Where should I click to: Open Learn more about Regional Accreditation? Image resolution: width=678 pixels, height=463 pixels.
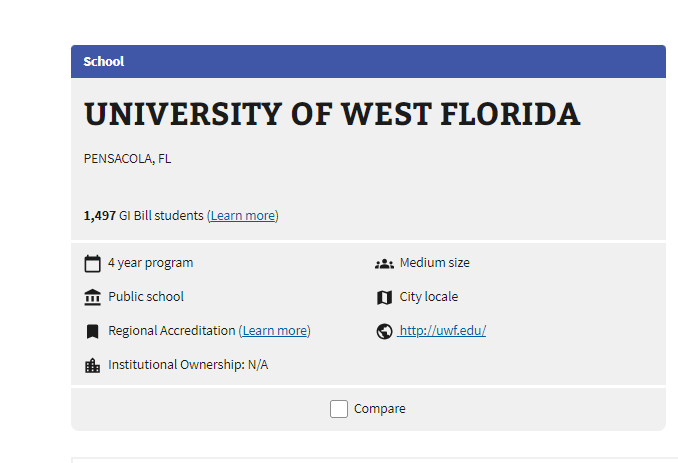[x=275, y=330]
